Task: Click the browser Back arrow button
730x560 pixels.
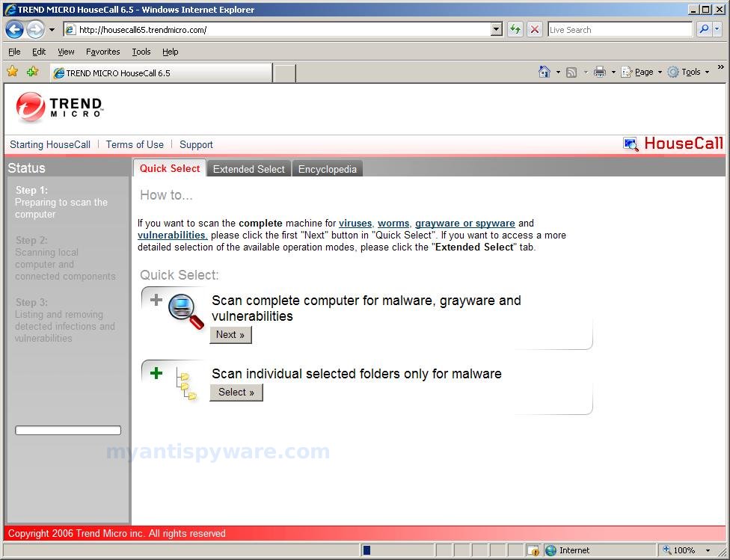Action: pos(14,30)
